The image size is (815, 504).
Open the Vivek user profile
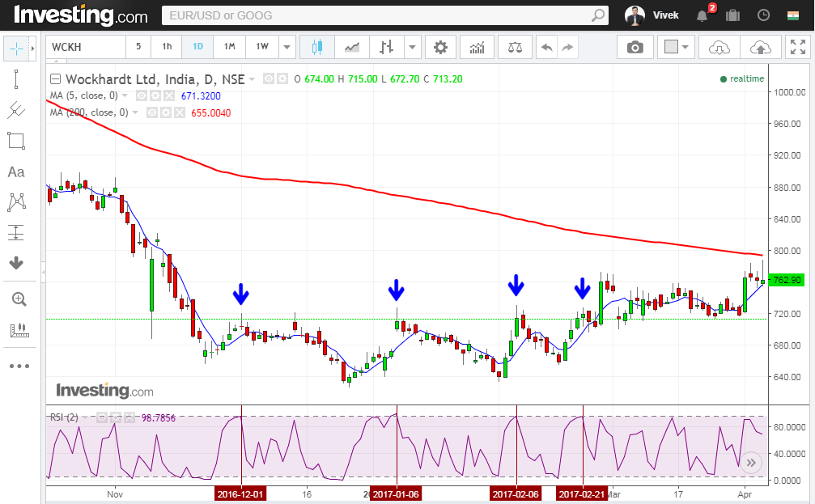pyautogui.click(x=652, y=15)
